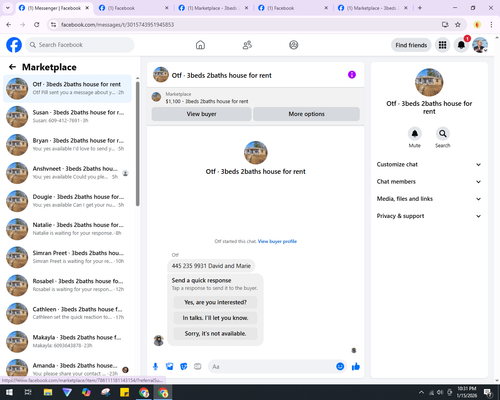Click the Find friends button

pos(411,45)
